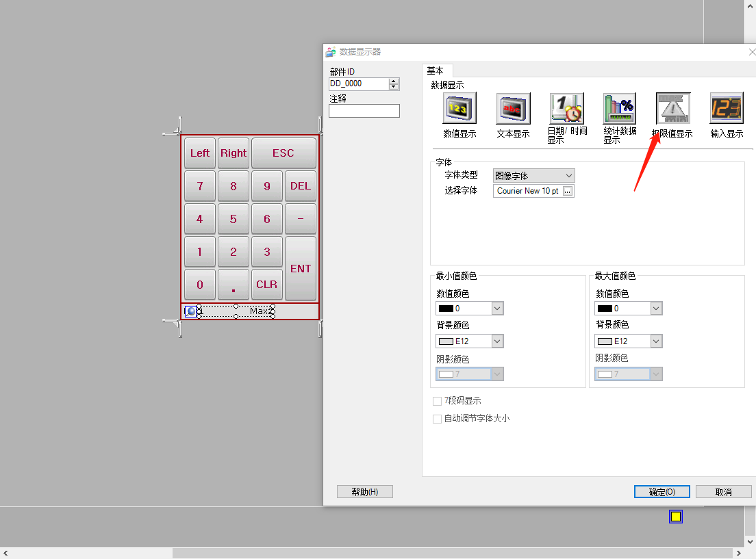Click the 注释 comment input field

pyautogui.click(x=364, y=111)
